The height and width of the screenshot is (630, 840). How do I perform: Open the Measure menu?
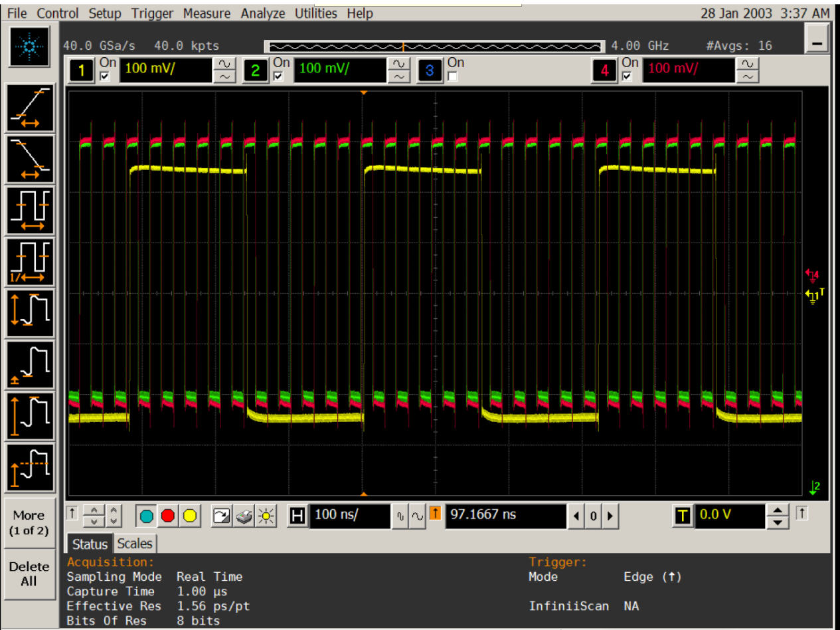[x=207, y=13]
